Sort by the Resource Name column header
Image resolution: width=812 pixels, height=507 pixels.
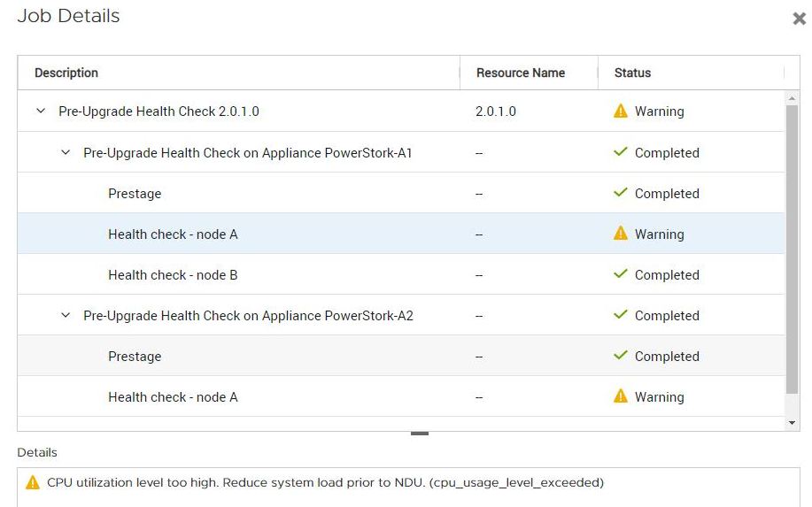point(520,73)
